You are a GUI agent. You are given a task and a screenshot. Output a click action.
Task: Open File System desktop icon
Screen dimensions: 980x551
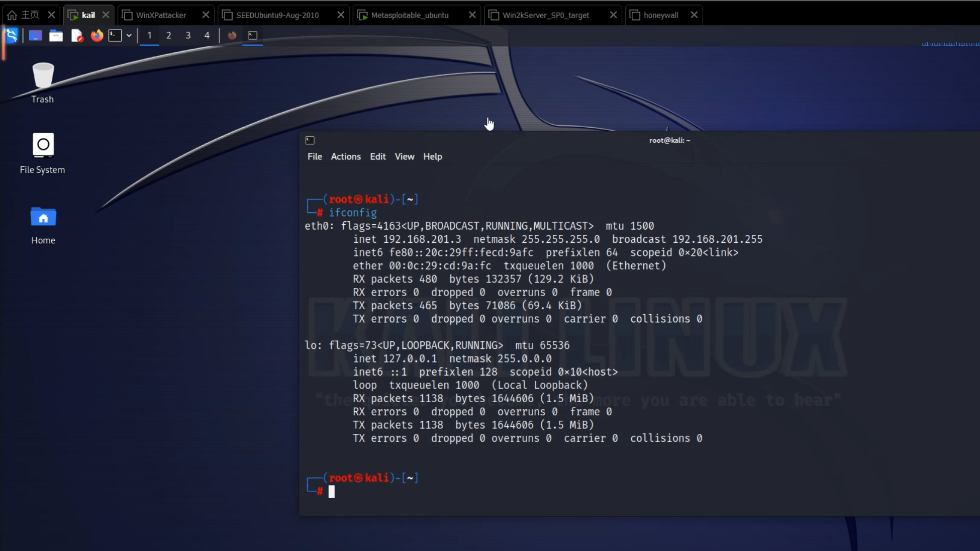coord(43,153)
